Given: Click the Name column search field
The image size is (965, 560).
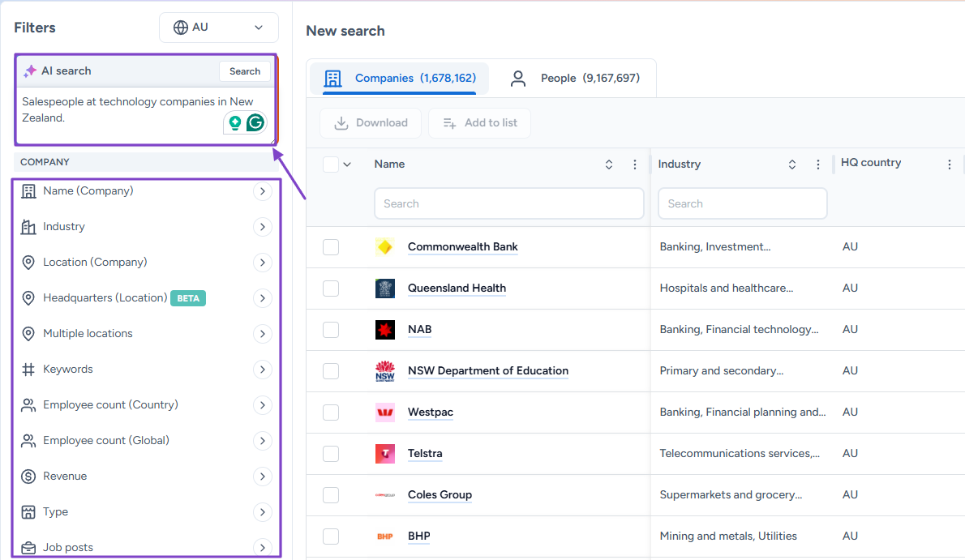Looking at the screenshot, I should tap(509, 203).
